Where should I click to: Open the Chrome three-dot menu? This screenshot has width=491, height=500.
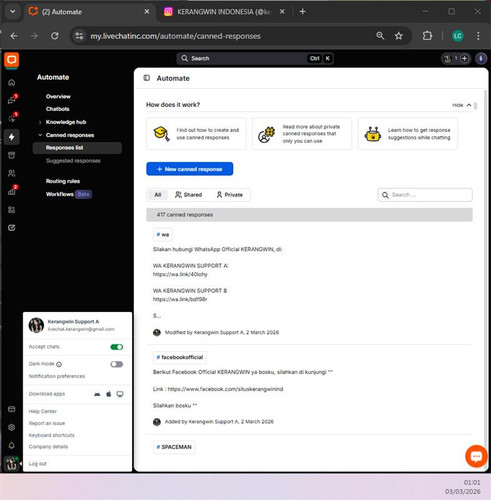[x=478, y=36]
